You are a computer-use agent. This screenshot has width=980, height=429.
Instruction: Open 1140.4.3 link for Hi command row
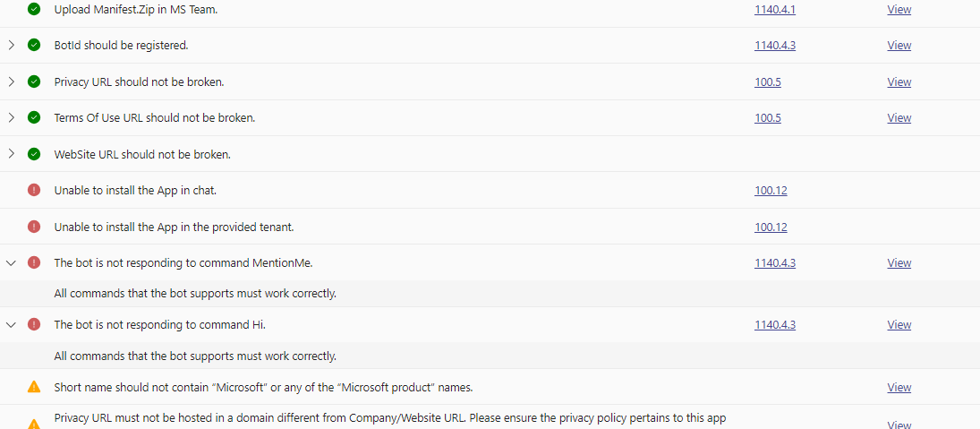[775, 324]
